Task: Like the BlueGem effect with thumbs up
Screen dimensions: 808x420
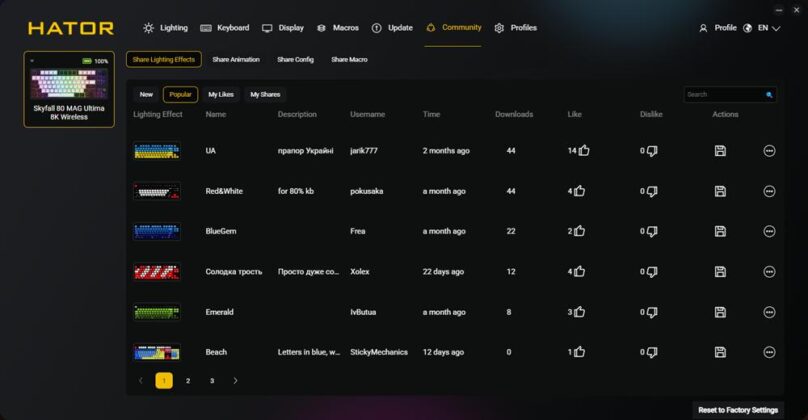Action: click(580, 231)
